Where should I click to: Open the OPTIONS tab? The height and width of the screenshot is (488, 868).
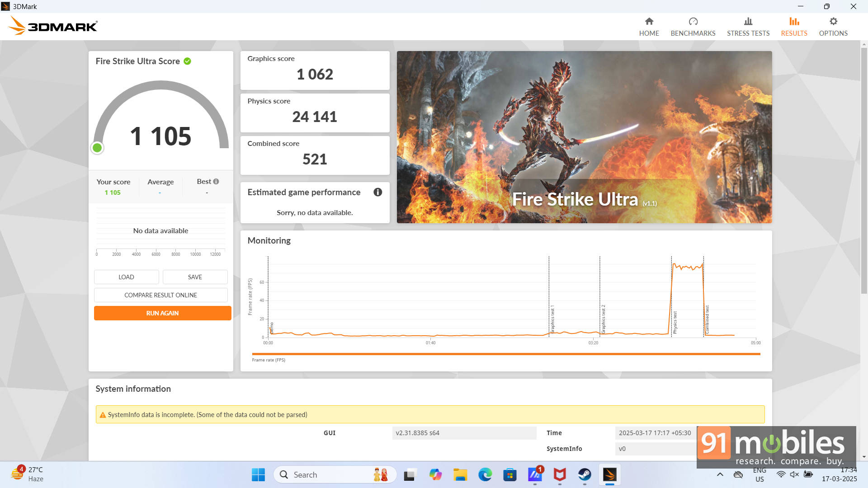pos(833,27)
